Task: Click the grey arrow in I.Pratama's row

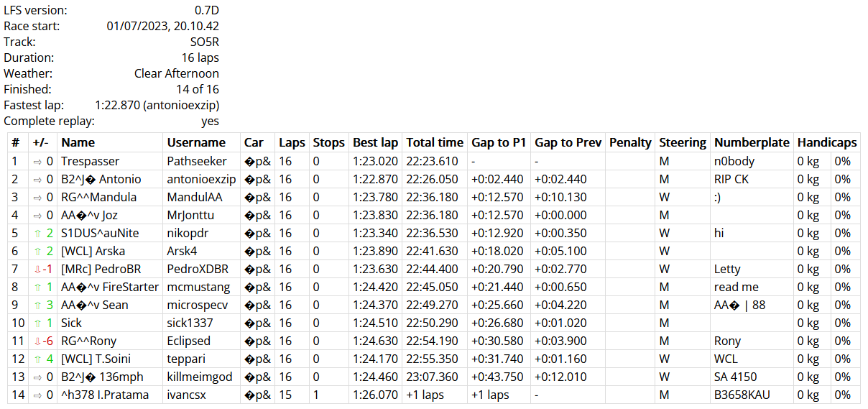Action: pyautogui.click(x=37, y=395)
